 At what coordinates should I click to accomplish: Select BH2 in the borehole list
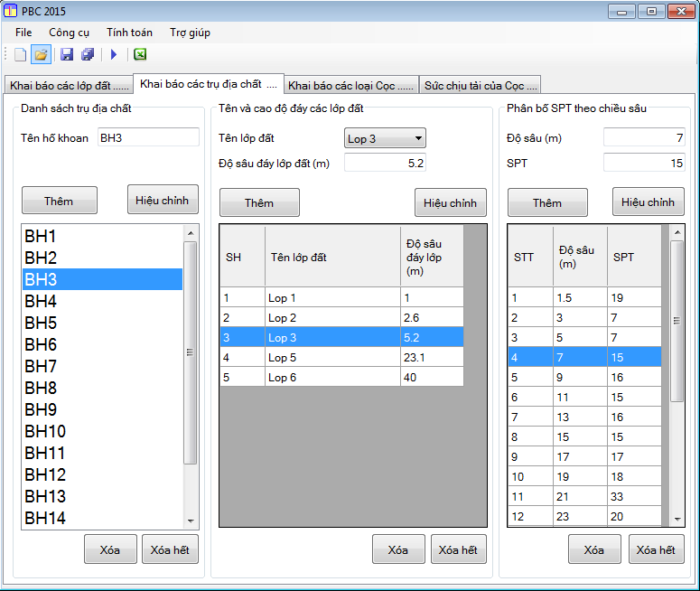pos(102,258)
